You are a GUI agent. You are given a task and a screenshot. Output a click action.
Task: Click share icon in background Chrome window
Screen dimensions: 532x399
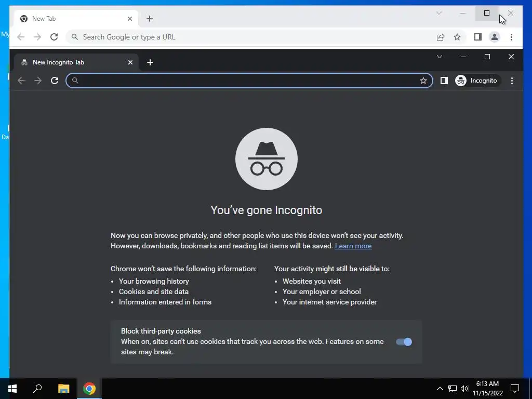tap(441, 37)
